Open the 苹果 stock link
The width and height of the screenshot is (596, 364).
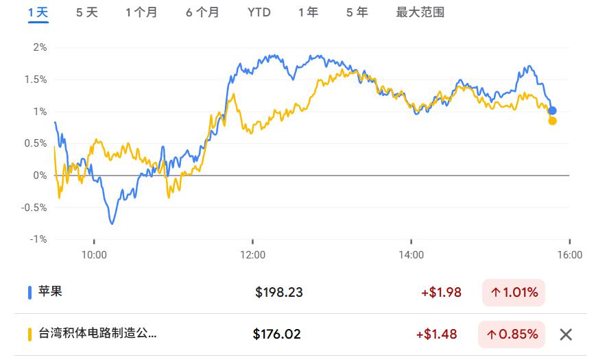coord(50,291)
